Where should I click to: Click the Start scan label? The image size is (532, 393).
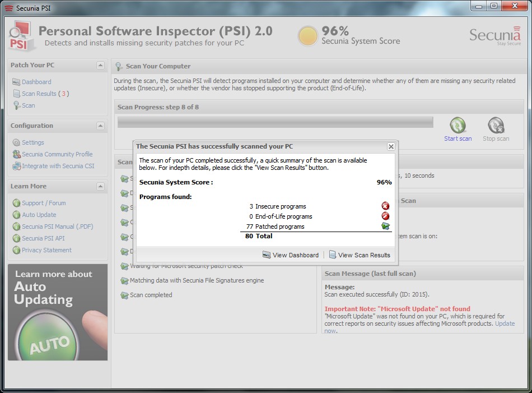[458, 138]
